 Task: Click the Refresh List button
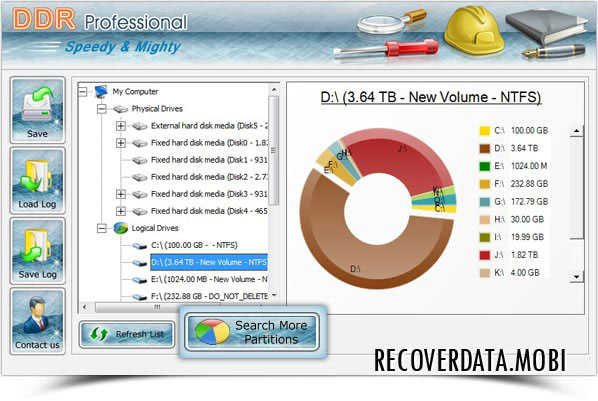[127, 334]
